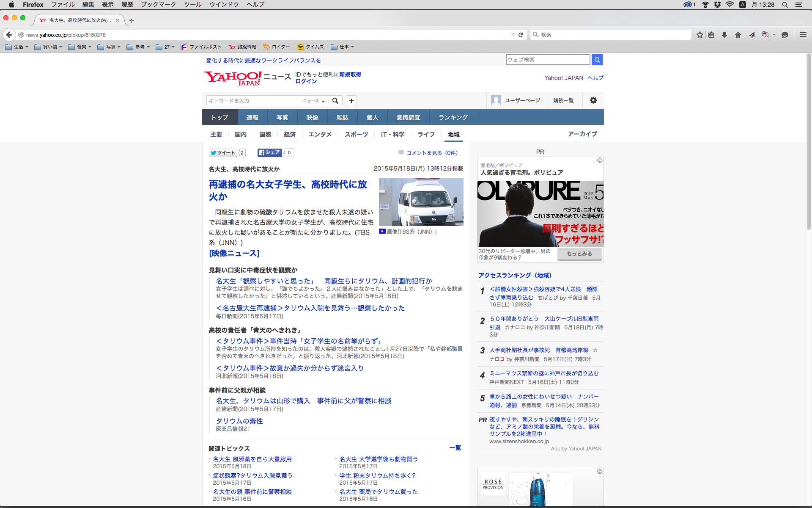Click Yahoo blue web search button

[x=597, y=60]
